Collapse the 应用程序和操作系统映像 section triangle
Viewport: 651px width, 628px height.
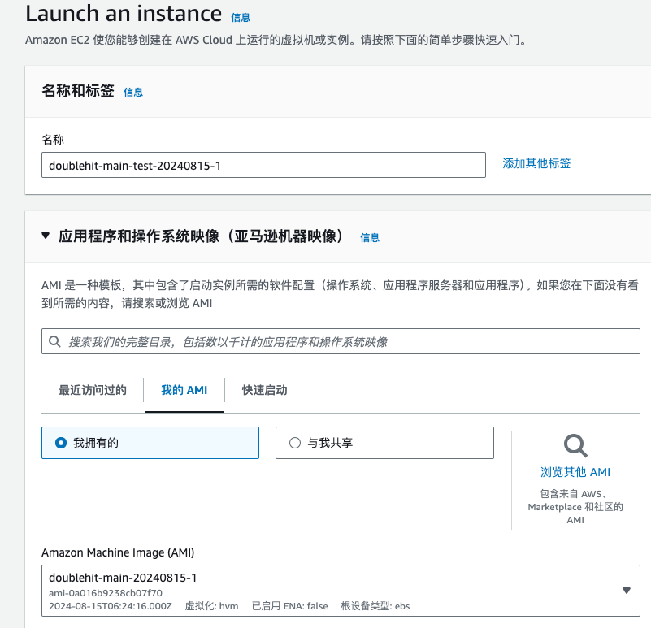coord(45,237)
